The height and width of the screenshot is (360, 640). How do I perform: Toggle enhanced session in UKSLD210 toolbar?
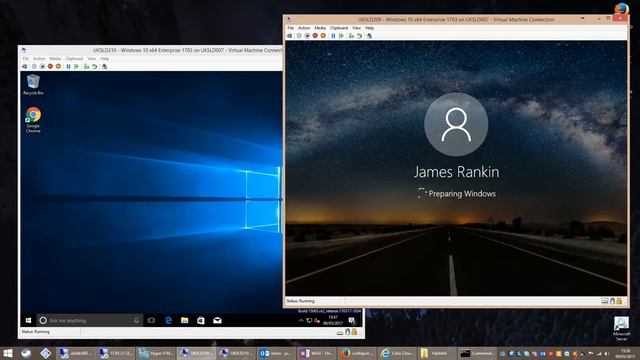pos(104,67)
